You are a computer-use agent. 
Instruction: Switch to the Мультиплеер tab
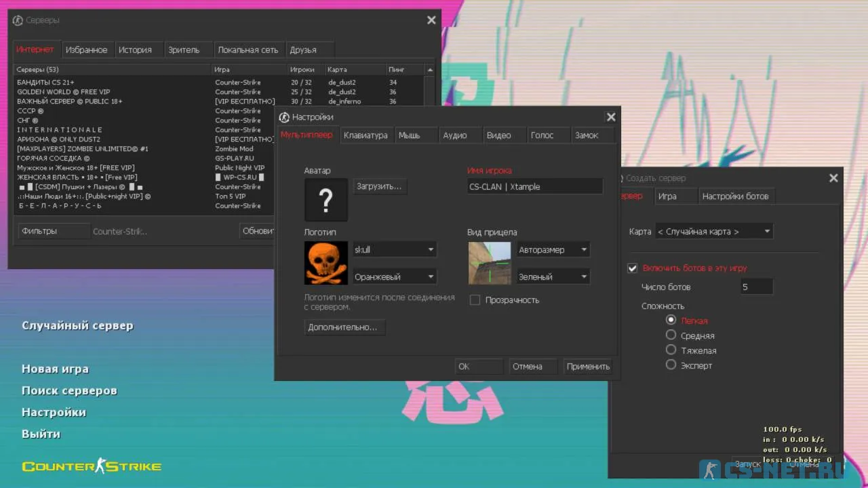[x=307, y=135]
